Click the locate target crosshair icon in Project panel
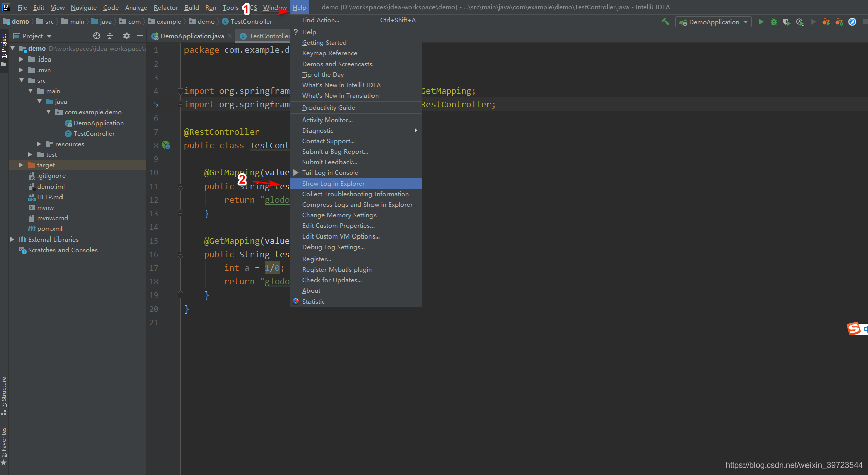The height and width of the screenshot is (475, 868). [x=97, y=36]
